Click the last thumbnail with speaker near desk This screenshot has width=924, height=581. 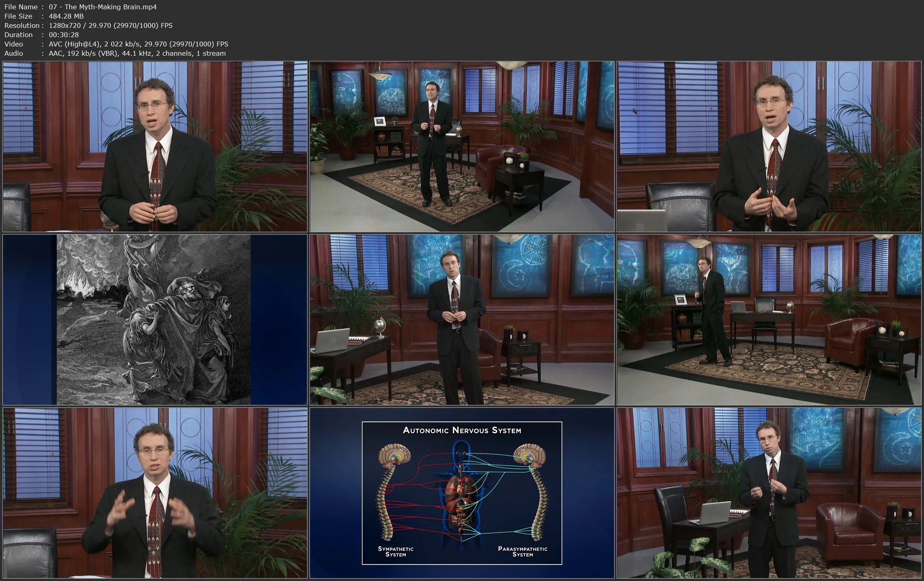pyautogui.click(x=769, y=493)
